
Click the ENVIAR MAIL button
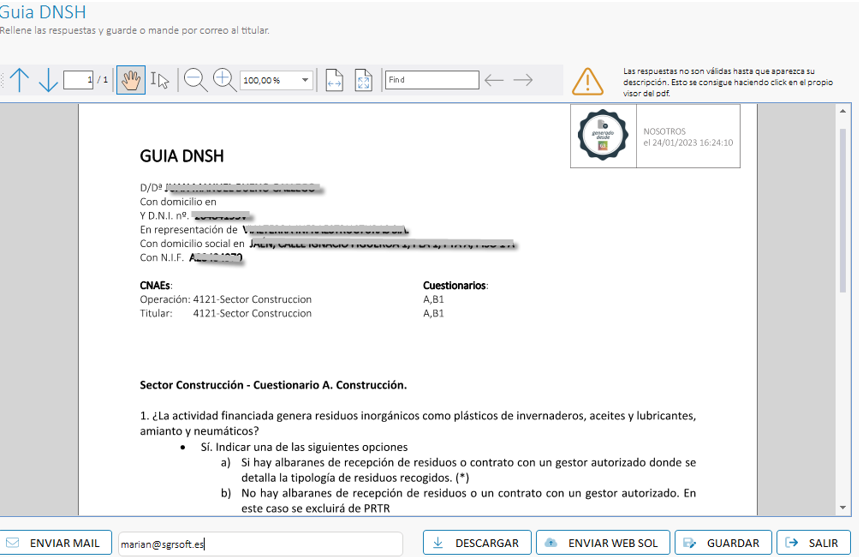[55, 543]
